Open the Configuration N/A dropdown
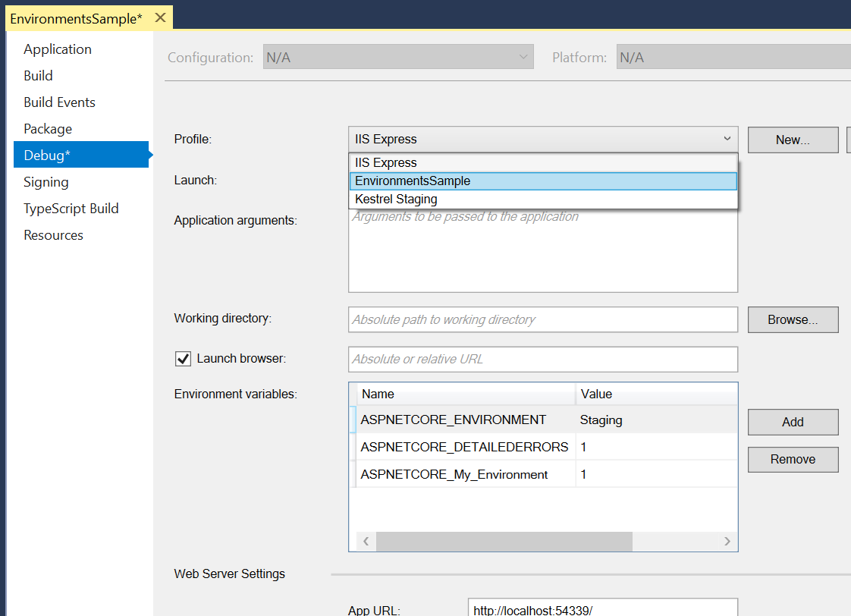The height and width of the screenshot is (616, 851). [398, 57]
